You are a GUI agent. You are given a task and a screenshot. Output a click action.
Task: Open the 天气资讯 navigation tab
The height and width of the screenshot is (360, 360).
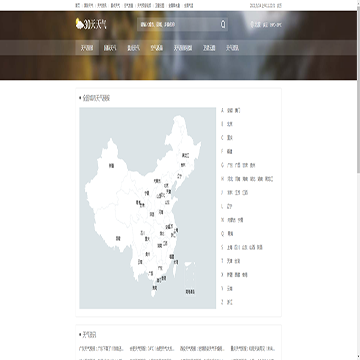[232, 48]
